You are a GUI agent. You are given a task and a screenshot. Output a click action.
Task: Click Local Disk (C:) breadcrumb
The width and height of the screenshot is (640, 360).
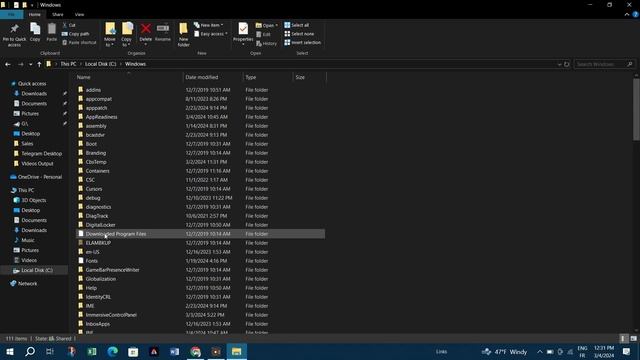(100, 64)
